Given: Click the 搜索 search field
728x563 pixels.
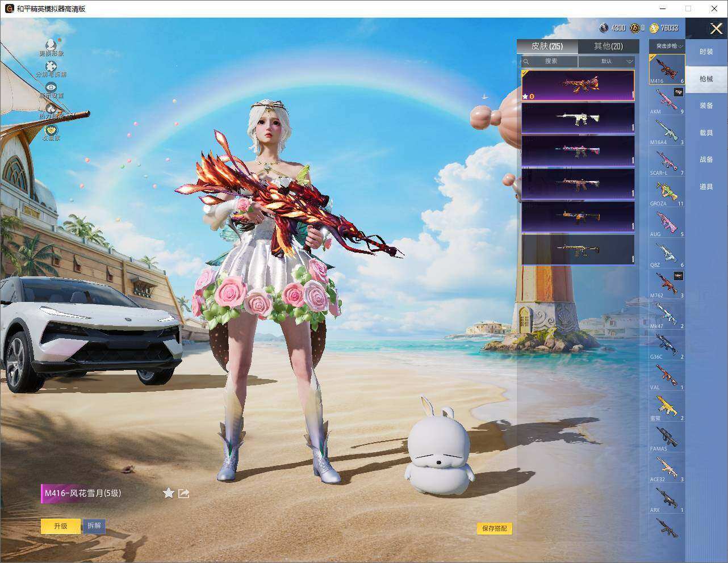Looking at the screenshot, I should [x=549, y=61].
